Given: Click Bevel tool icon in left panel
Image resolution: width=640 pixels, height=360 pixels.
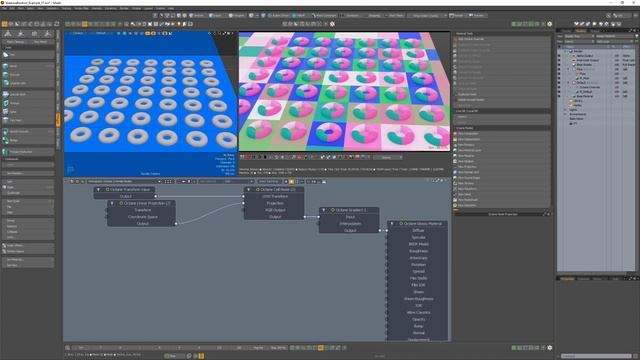Looking at the screenshot, I should (x=6, y=66).
